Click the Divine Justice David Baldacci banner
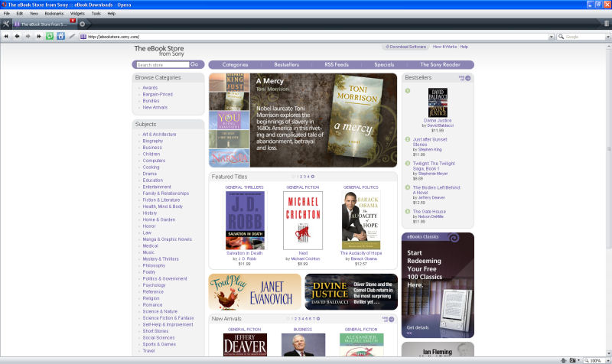612x364 pixels. 351,292
